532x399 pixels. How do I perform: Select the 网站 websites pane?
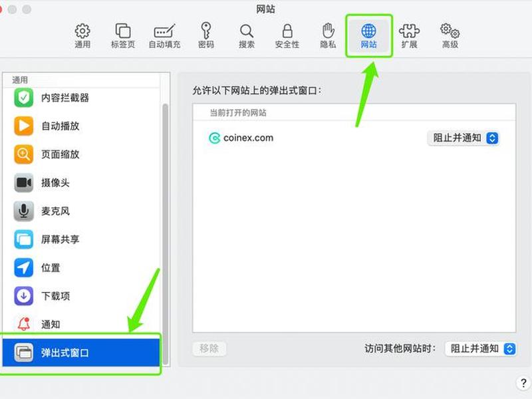point(369,36)
